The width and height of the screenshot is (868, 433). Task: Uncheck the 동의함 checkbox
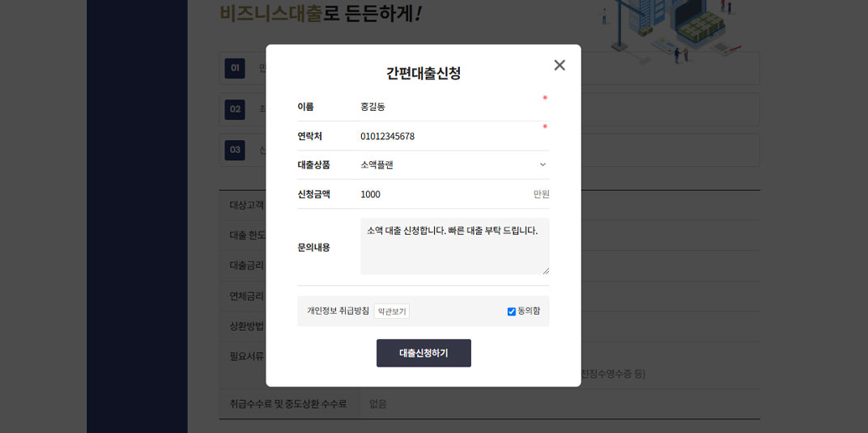512,312
